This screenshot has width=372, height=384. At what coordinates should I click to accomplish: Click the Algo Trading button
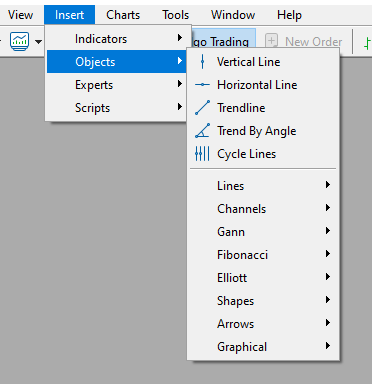pyautogui.click(x=223, y=42)
